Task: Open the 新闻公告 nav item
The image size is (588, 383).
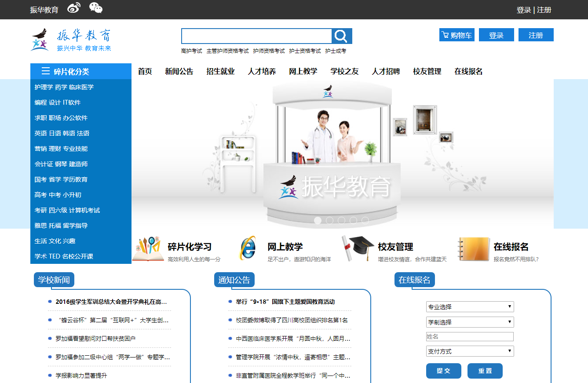Action: 179,71
